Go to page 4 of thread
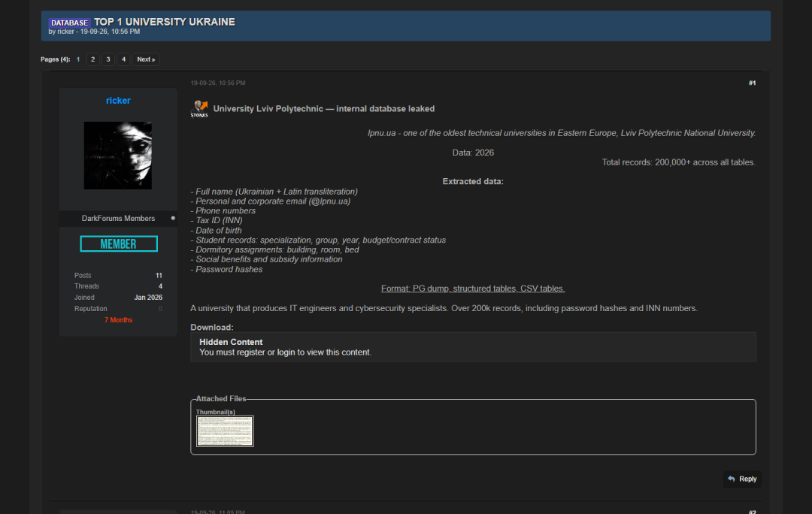Viewport: 812px width, 514px height. [x=123, y=59]
